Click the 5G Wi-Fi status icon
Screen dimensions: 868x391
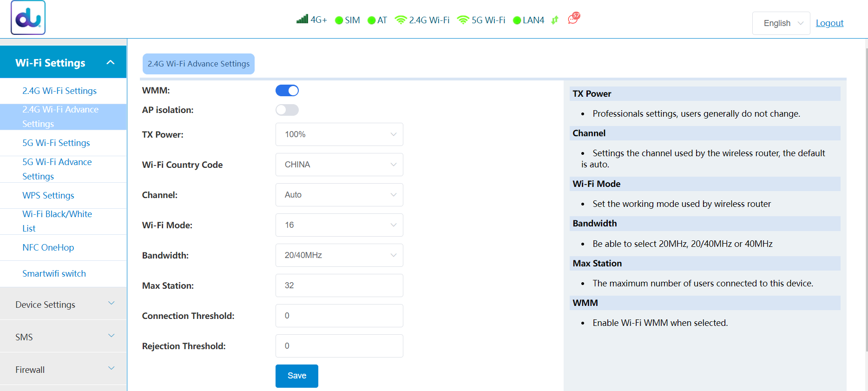463,20
